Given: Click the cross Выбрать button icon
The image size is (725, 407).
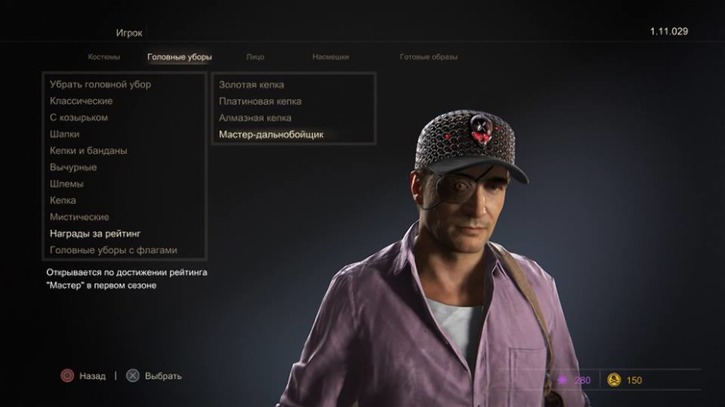Looking at the screenshot, I should 133,376.
